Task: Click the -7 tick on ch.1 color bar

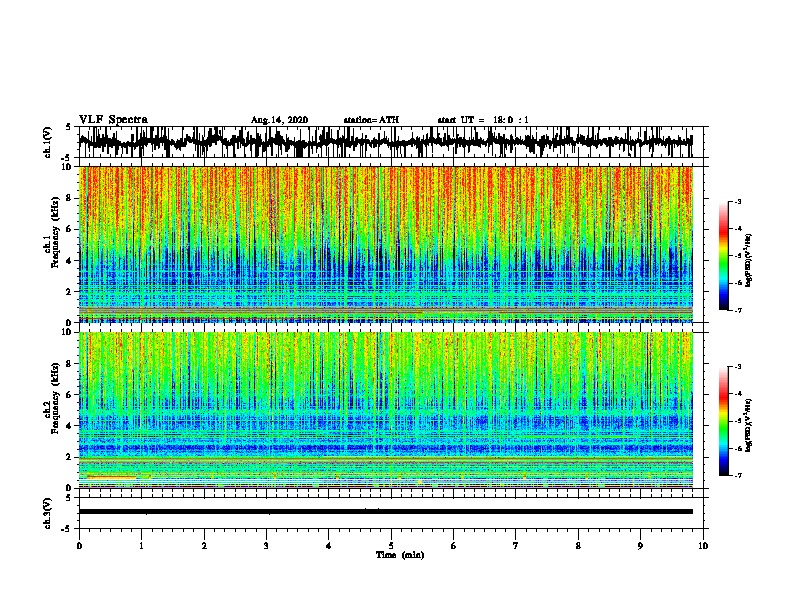Action: [737, 310]
